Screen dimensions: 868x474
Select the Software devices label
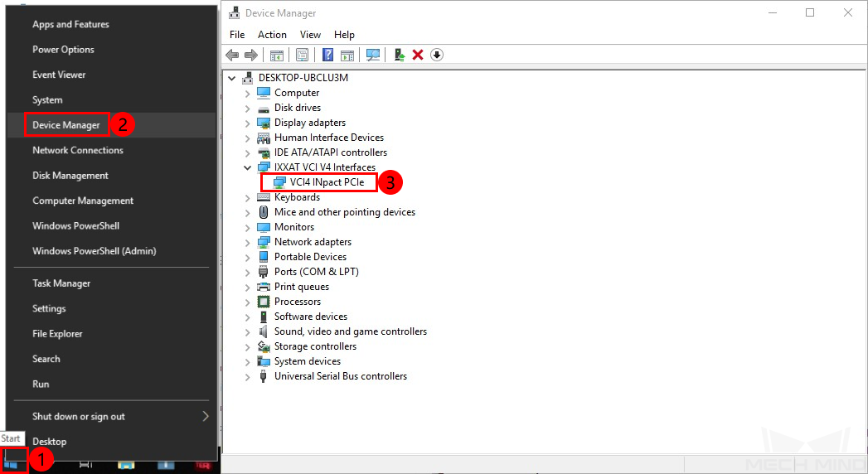tap(311, 317)
